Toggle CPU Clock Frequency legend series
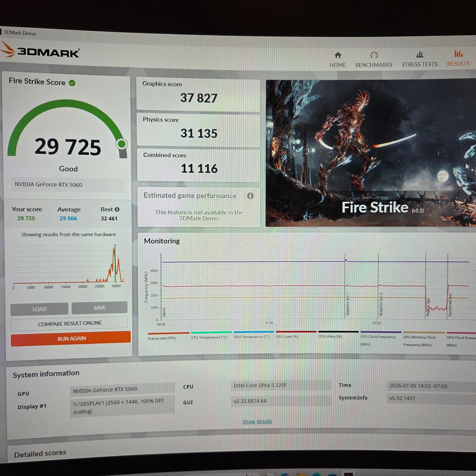This screenshot has width=476, height=476. click(378, 340)
